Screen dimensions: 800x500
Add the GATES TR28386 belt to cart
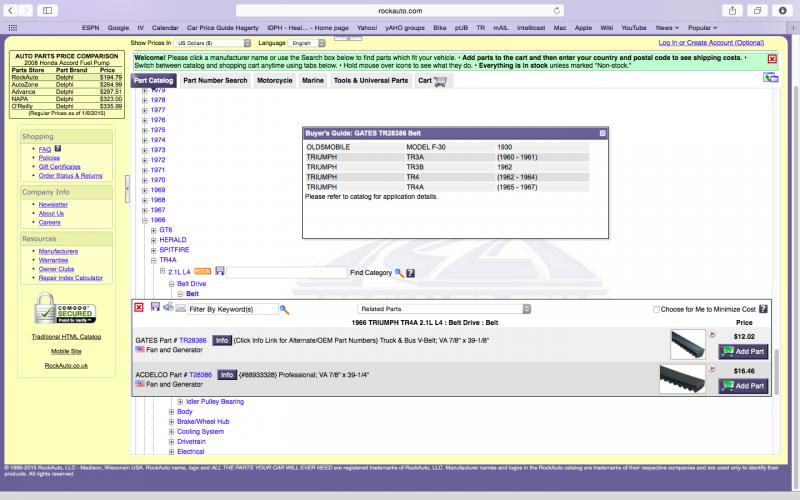point(743,351)
